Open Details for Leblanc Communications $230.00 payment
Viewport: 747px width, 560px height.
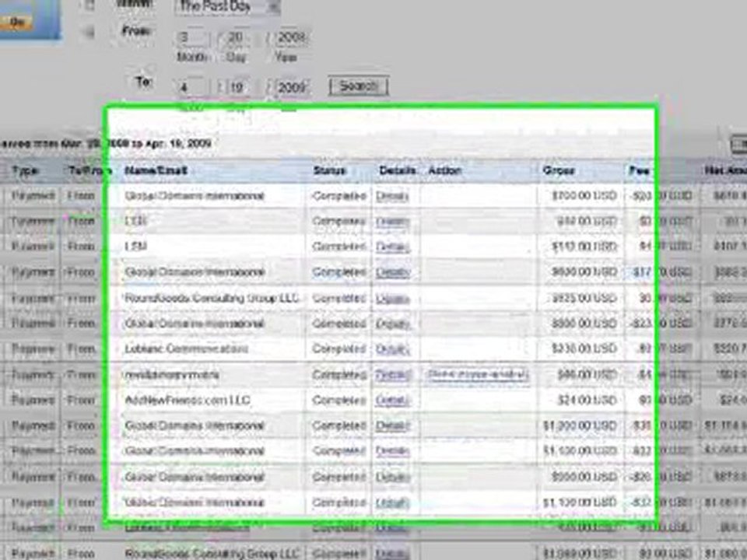click(x=392, y=349)
